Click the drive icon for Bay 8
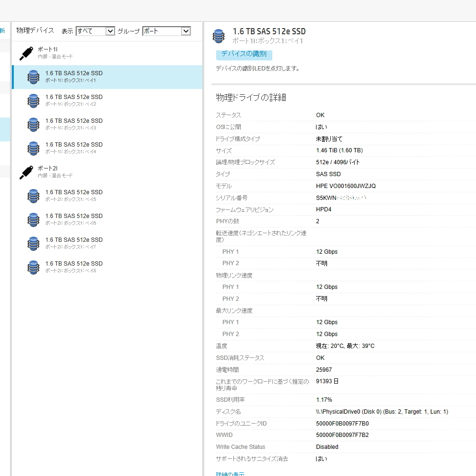Viewport: 476px width, 476px height. [33, 267]
